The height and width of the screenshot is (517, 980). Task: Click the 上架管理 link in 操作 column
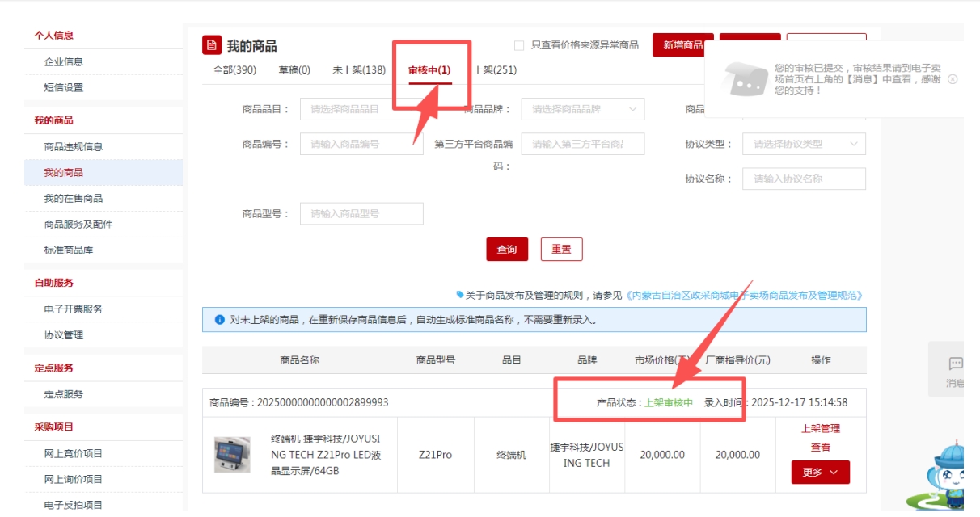(820, 429)
